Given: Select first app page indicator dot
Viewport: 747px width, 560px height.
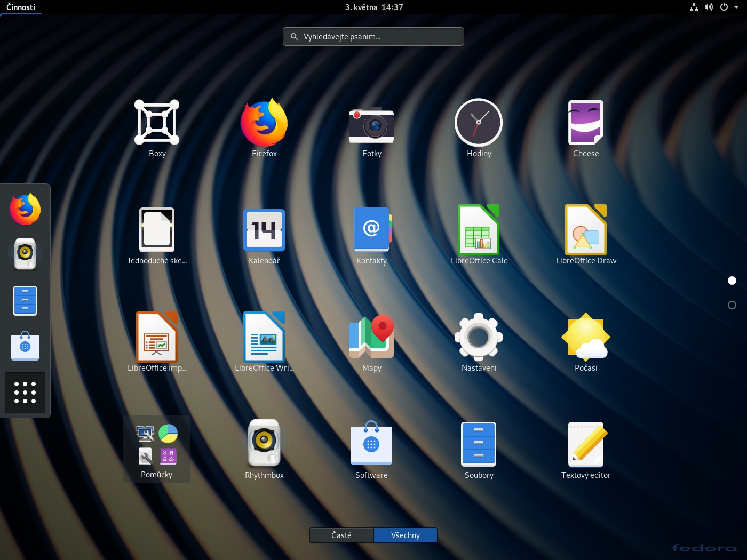Looking at the screenshot, I should (x=732, y=281).
